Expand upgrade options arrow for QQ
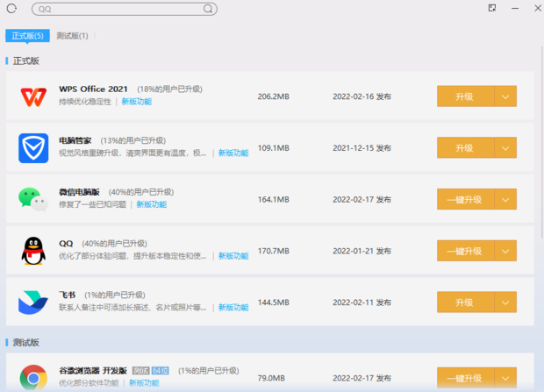The image size is (544, 392). click(505, 251)
